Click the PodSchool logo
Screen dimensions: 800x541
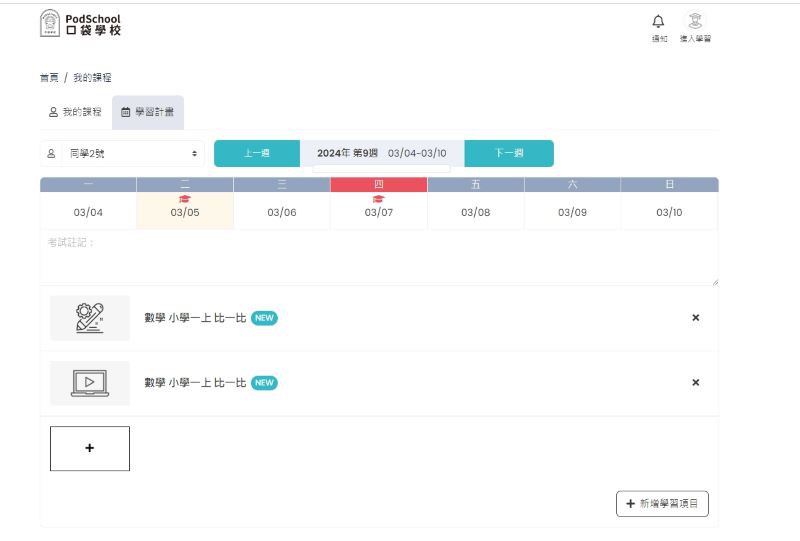[x=80, y=24]
